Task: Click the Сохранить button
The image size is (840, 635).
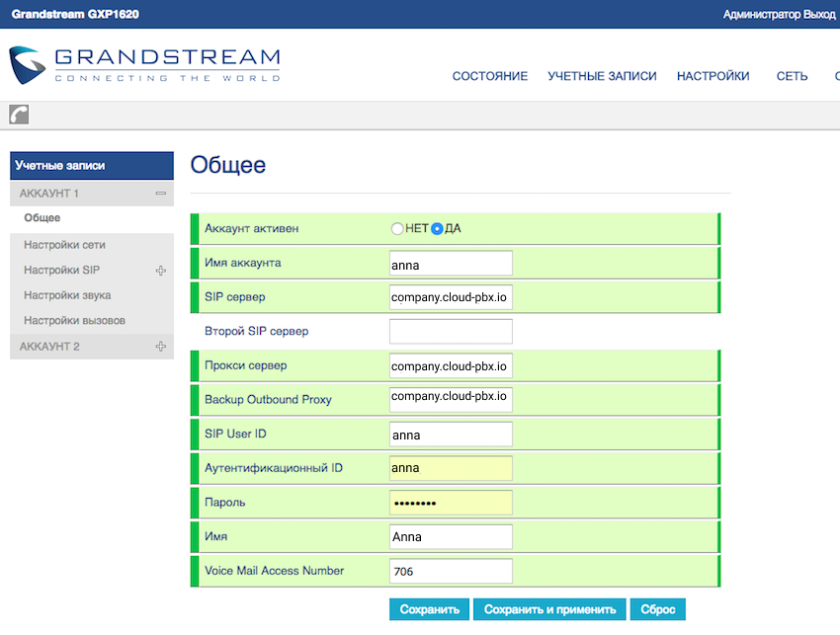Action: tap(430, 609)
